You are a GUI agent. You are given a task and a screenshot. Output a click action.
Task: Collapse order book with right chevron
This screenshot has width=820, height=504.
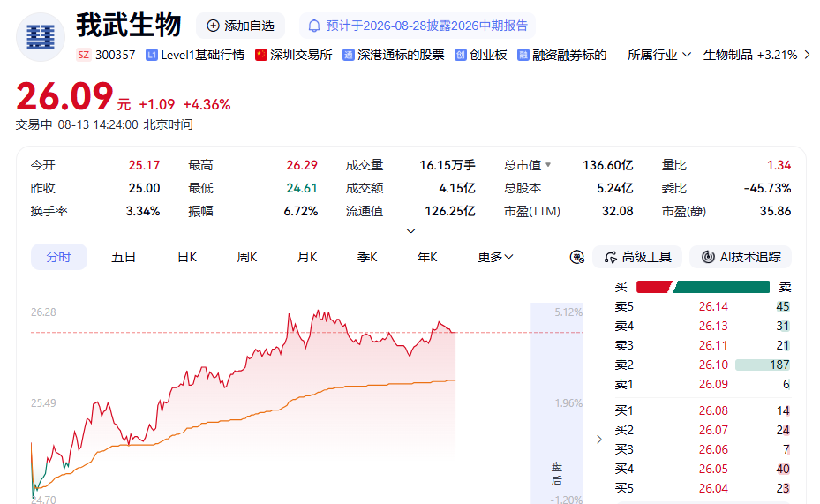pos(599,440)
